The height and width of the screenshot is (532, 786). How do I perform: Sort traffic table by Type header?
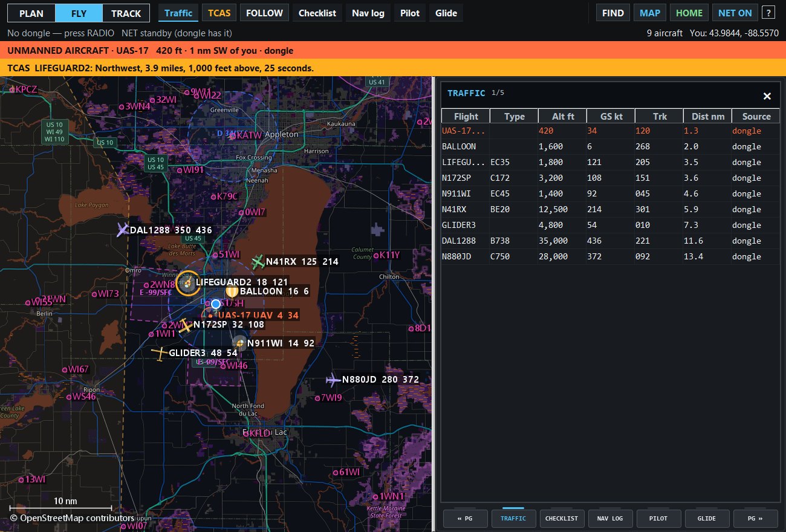pyautogui.click(x=514, y=116)
